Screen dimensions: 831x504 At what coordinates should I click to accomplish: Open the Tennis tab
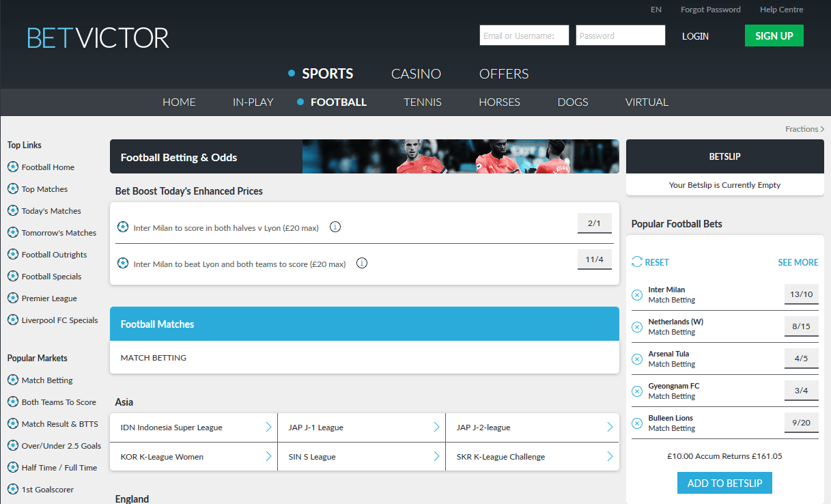(x=423, y=102)
